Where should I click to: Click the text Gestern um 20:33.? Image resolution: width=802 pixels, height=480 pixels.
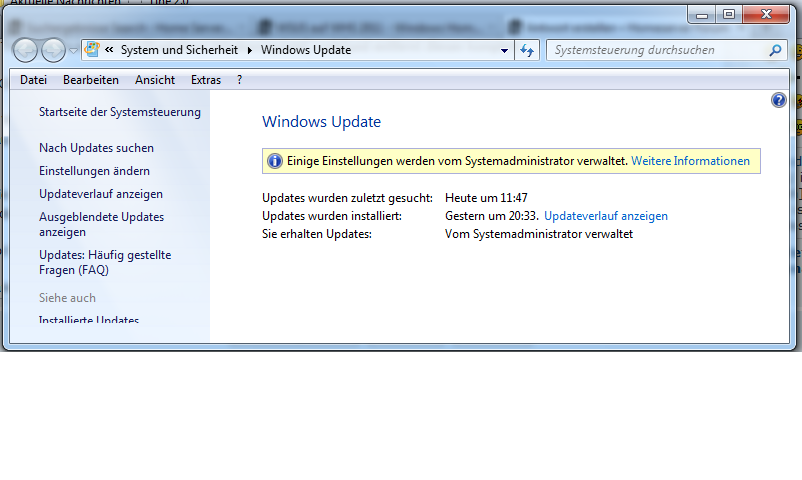(x=492, y=216)
